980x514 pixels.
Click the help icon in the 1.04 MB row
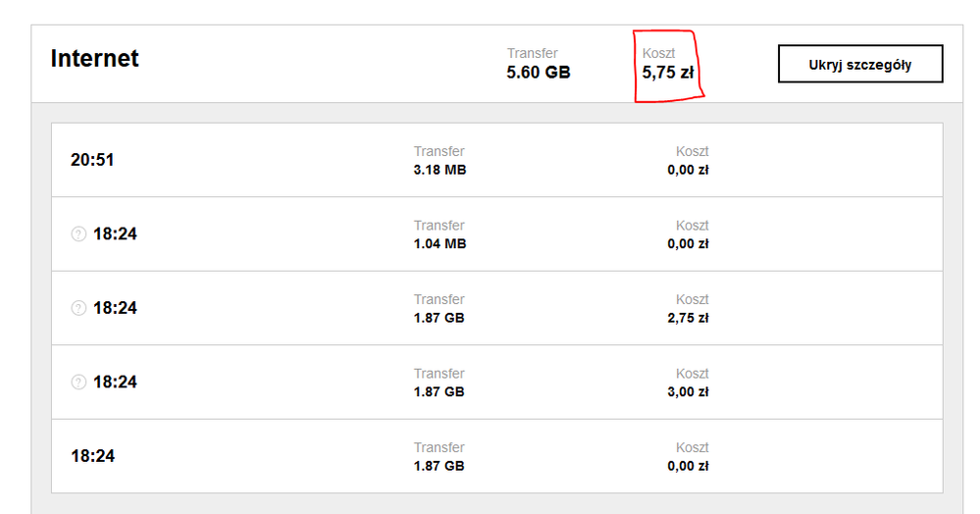pos(78,233)
